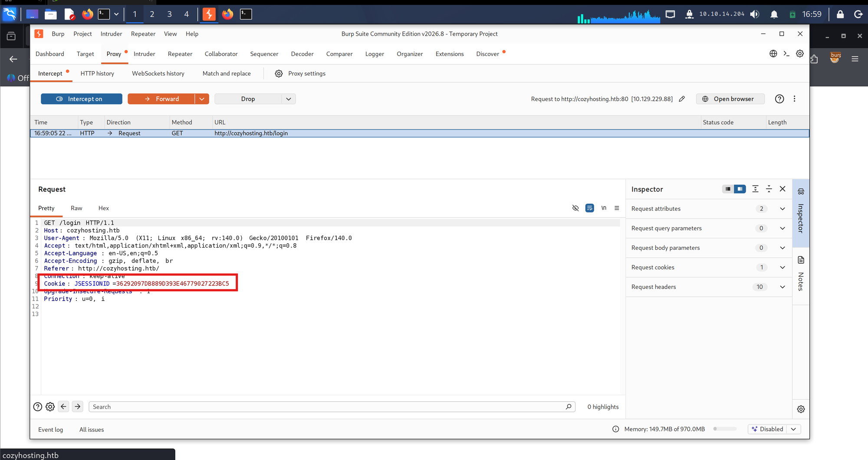Expand Request query parameters section
Screen dimensions: 868x460
708,228
